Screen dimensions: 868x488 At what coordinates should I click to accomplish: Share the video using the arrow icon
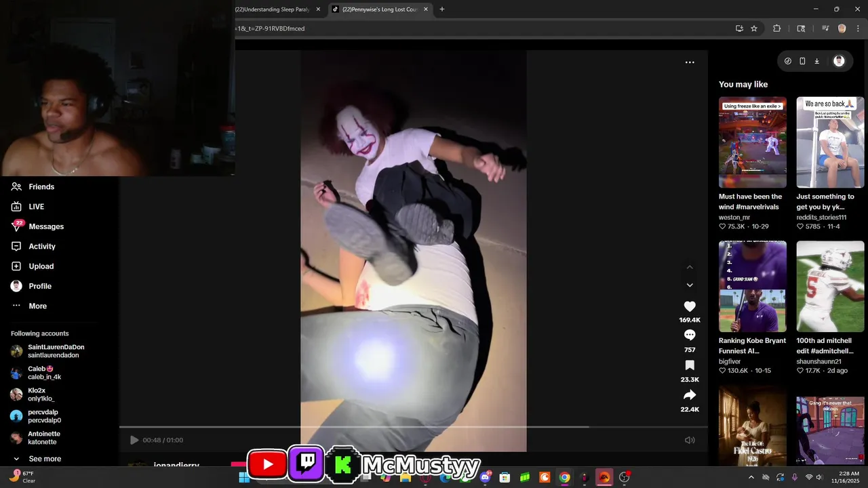coord(690,395)
